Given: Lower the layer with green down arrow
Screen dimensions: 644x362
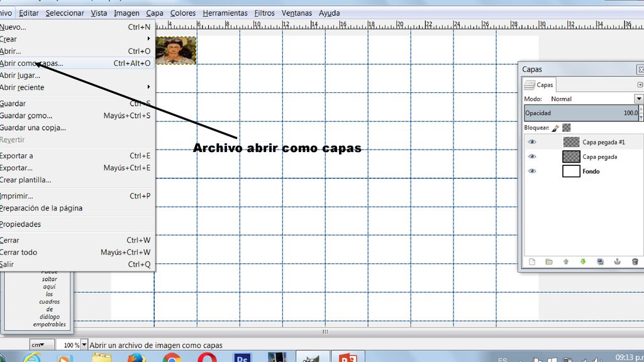Looking at the screenshot, I should pos(583,262).
